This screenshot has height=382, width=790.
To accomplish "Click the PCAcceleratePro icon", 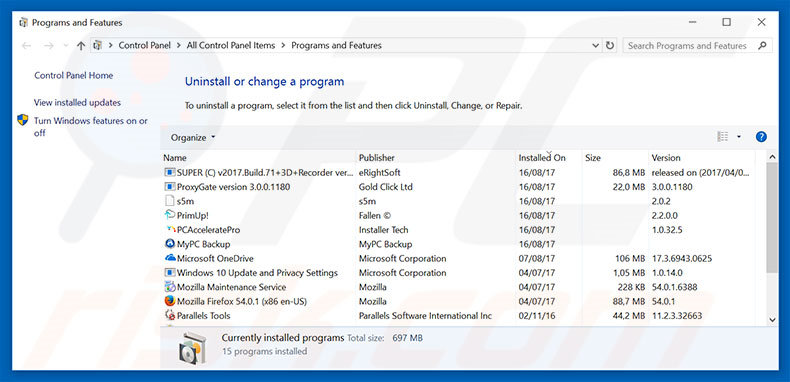I will coord(170,230).
